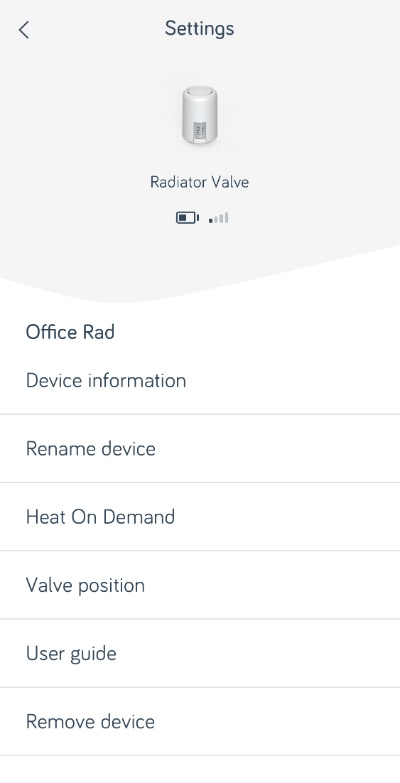Click the word 'position' in Valve position row
400x783 pixels.
coord(112,586)
